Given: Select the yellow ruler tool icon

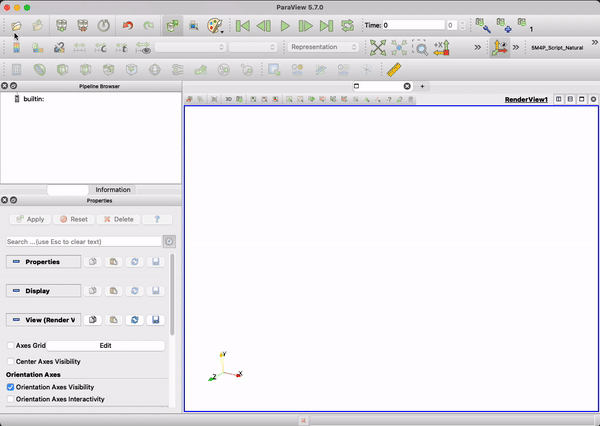Looking at the screenshot, I should pyautogui.click(x=393, y=69).
